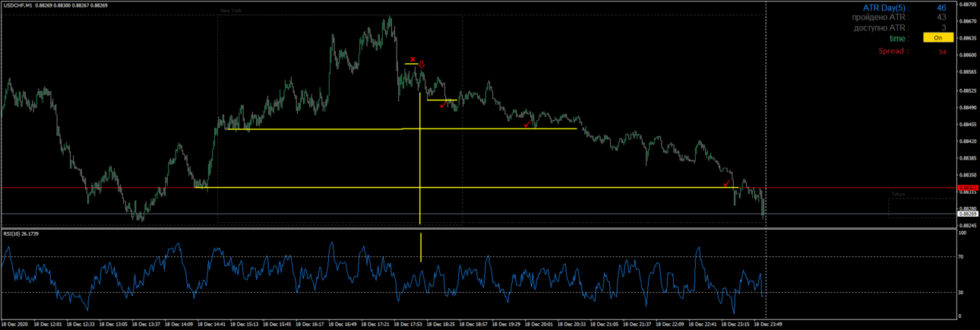
Task: Click the RSI scale value 30
Action: 961,292
